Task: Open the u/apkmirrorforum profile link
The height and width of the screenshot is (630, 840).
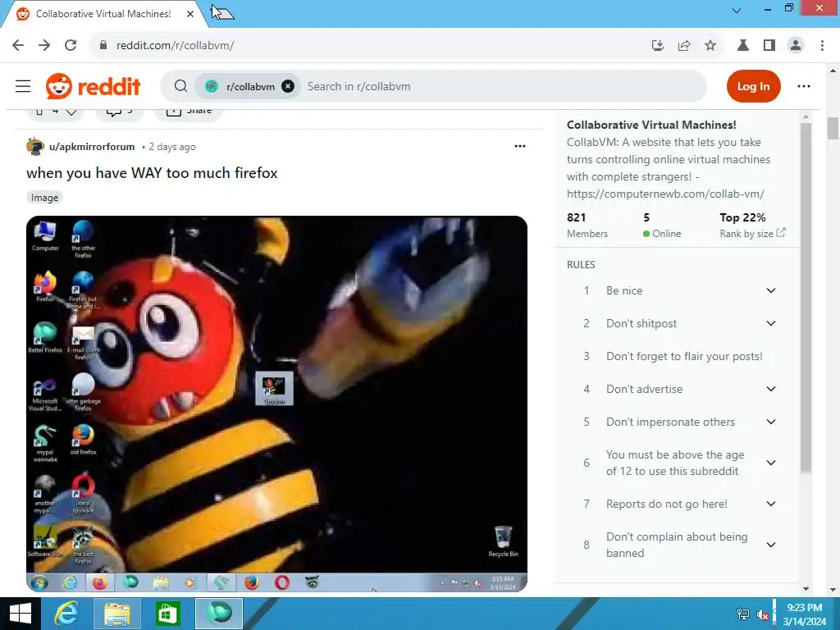Action: tap(92, 146)
